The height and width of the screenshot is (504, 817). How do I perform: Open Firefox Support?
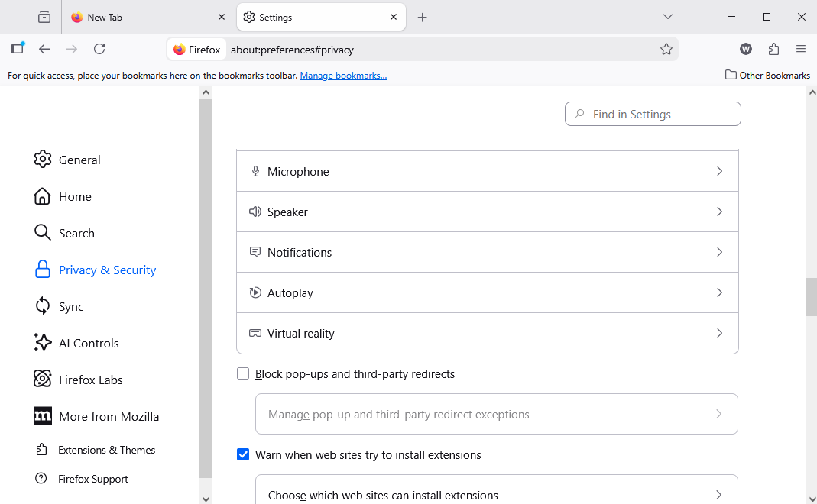point(93,479)
